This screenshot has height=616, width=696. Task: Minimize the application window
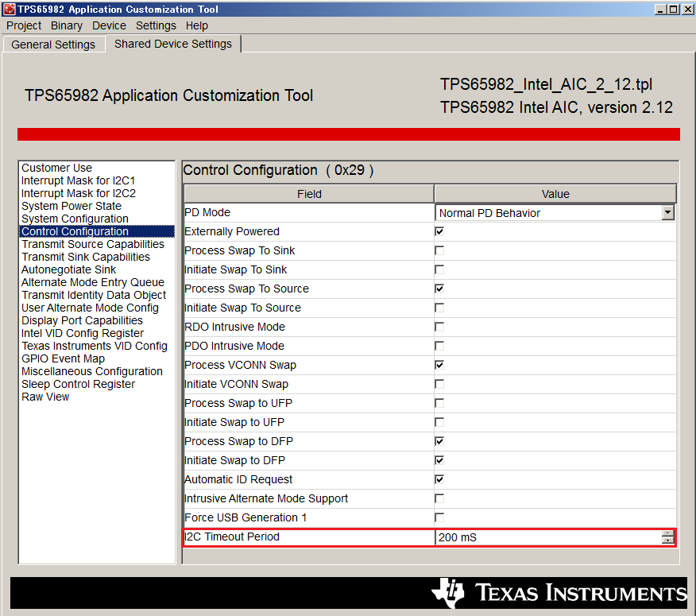click(660, 9)
